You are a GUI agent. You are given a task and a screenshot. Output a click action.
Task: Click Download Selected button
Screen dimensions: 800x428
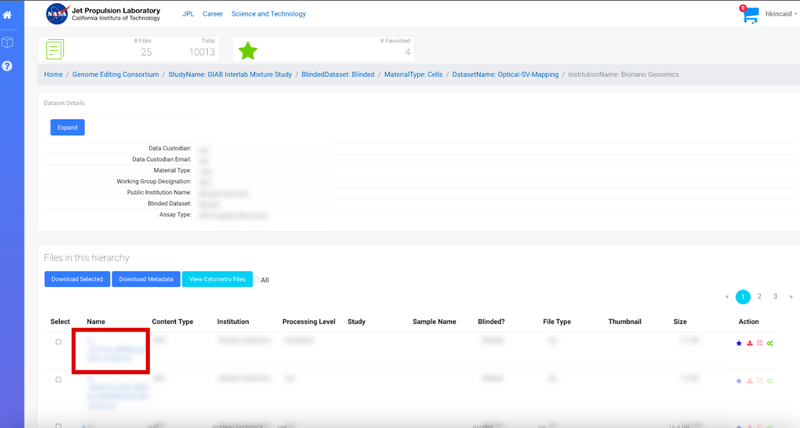[x=77, y=279]
